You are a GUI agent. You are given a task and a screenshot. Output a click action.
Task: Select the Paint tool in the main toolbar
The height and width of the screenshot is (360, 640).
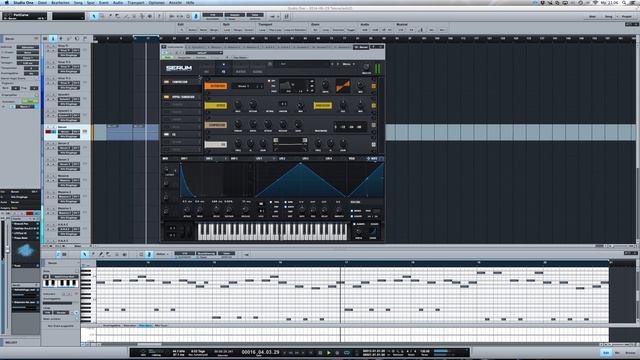pyautogui.click(x=126, y=16)
